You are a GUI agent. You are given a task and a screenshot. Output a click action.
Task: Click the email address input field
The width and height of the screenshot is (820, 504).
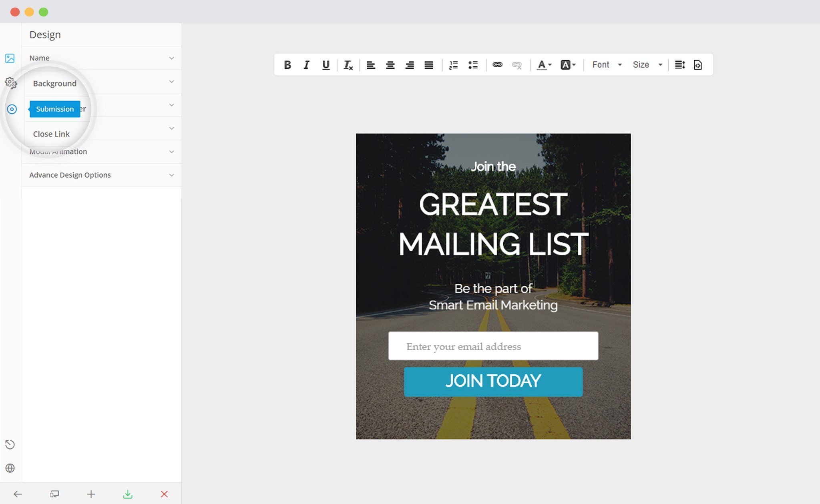point(493,346)
